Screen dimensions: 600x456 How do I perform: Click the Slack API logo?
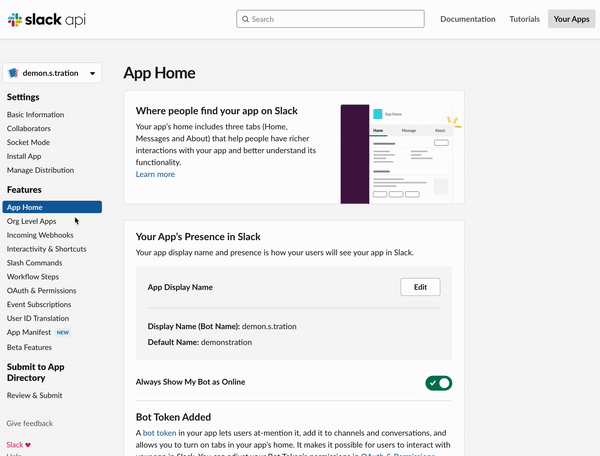point(47,19)
